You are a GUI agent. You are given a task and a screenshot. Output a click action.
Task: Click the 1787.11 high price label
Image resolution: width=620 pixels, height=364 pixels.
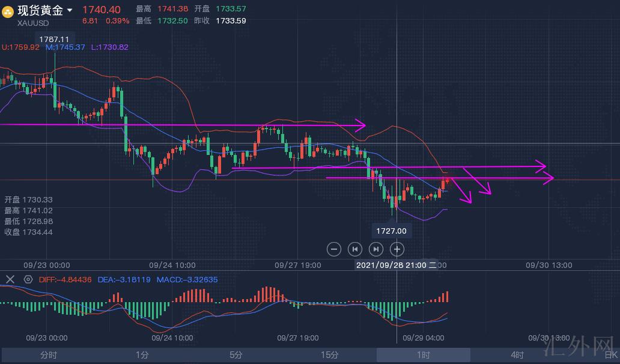50,38
